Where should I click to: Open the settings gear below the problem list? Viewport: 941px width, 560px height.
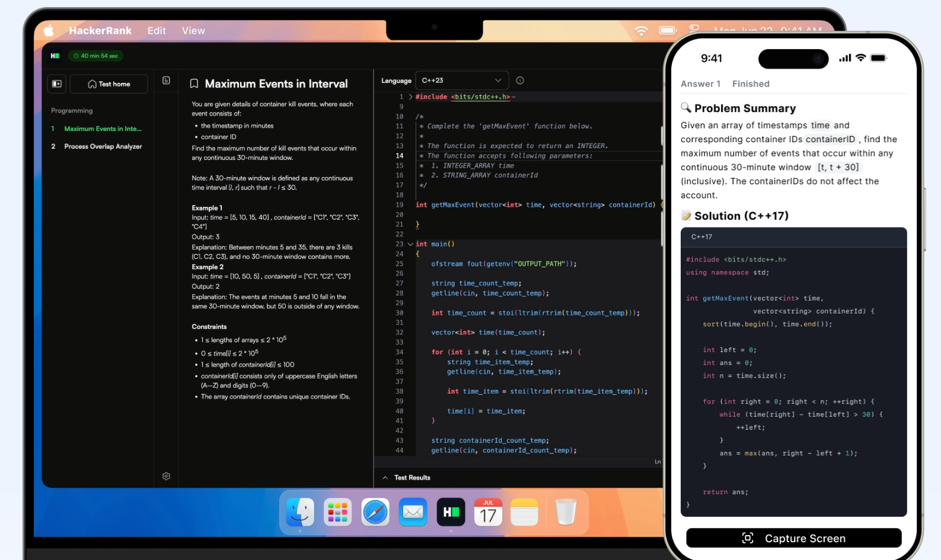tap(166, 476)
